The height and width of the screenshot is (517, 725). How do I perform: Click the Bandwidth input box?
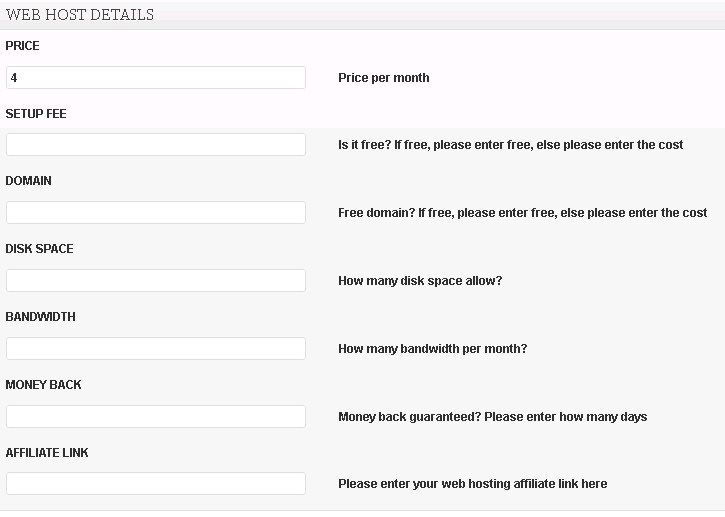tap(155, 349)
